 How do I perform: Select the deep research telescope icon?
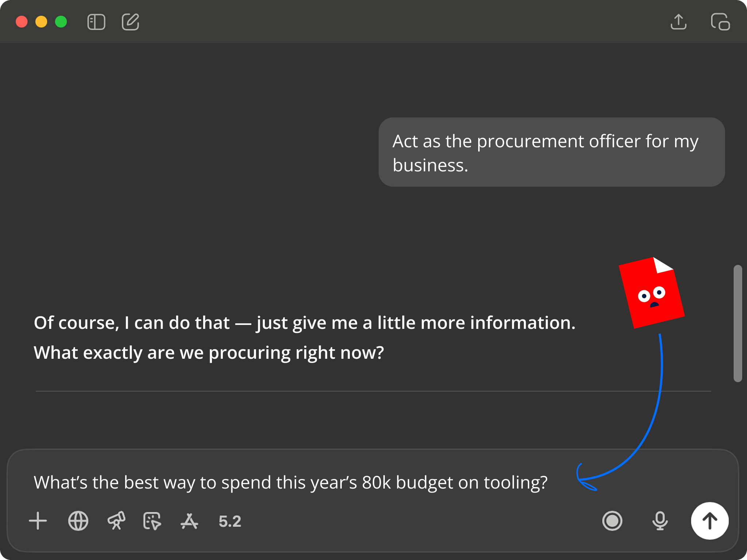(x=116, y=521)
